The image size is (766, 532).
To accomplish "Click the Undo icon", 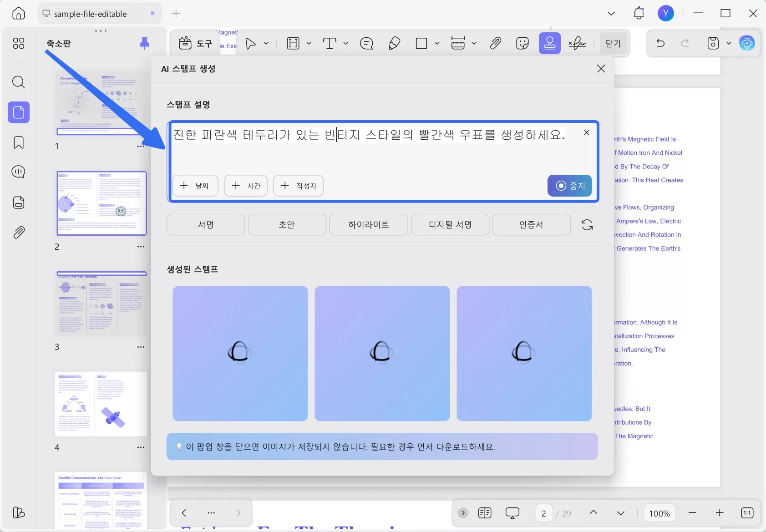I will tap(660, 43).
